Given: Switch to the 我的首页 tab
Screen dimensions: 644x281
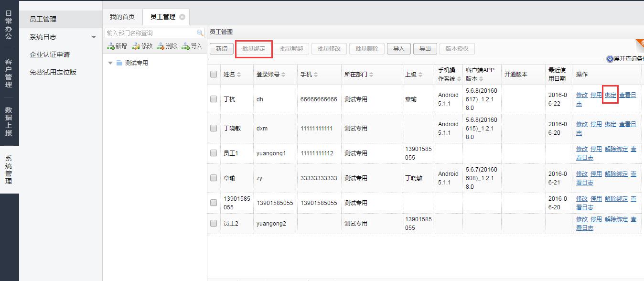Looking at the screenshot, I should (x=122, y=17).
